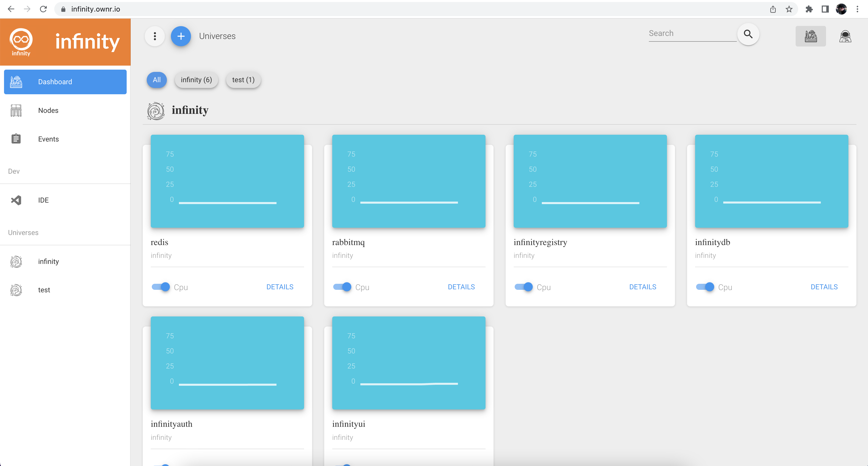Toggle Cpu switch on rabbitmq card
Image resolution: width=868 pixels, height=466 pixels.
[x=342, y=287]
